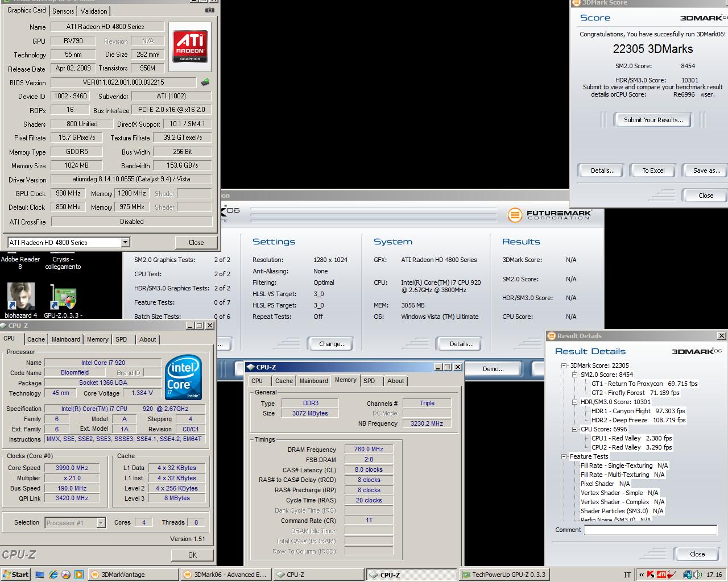The width and height of the screenshot is (728, 582).
Task: Switch to 3DMarkVantage taskbar button
Action: [x=133, y=575]
